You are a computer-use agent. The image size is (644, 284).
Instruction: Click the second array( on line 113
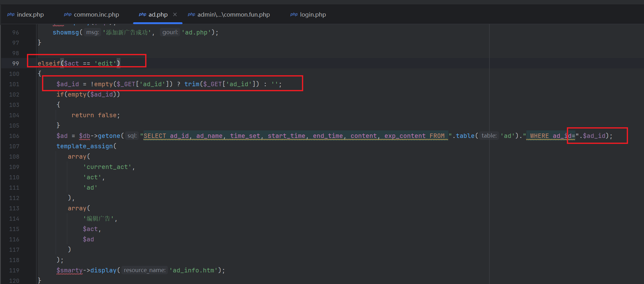tap(79, 208)
